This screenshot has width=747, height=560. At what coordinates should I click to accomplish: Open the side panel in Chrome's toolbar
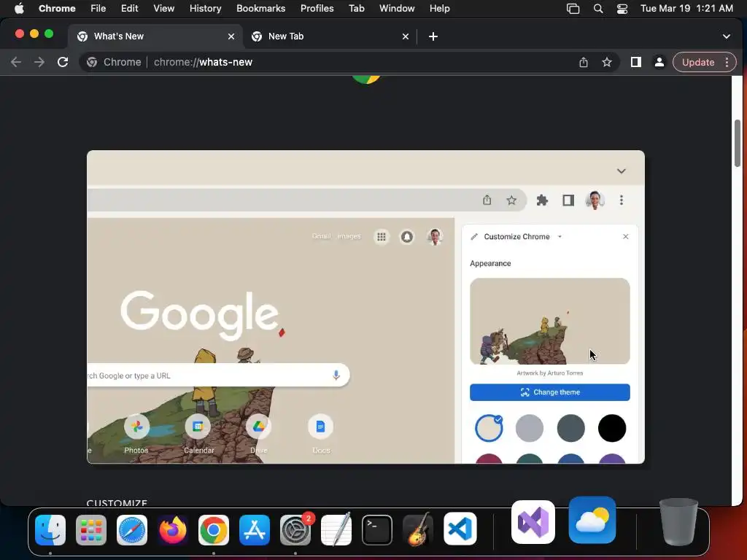(x=635, y=63)
